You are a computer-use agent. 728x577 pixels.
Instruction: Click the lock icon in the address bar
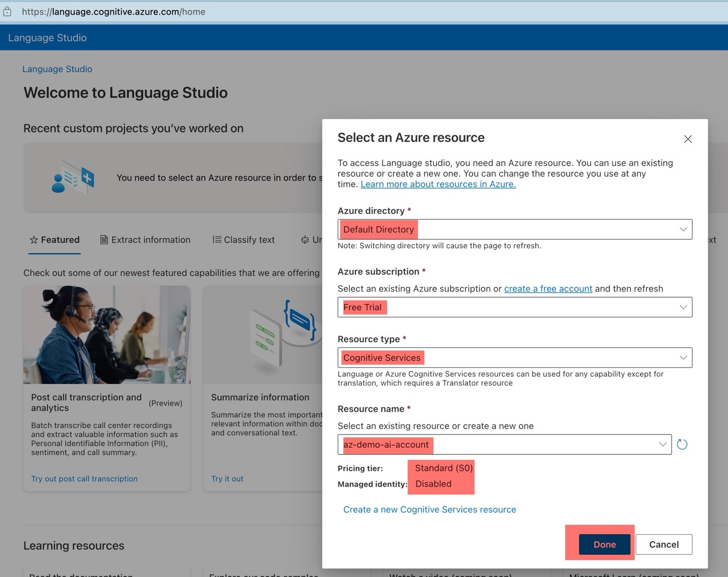pyautogui.click(x=7, y=11)
